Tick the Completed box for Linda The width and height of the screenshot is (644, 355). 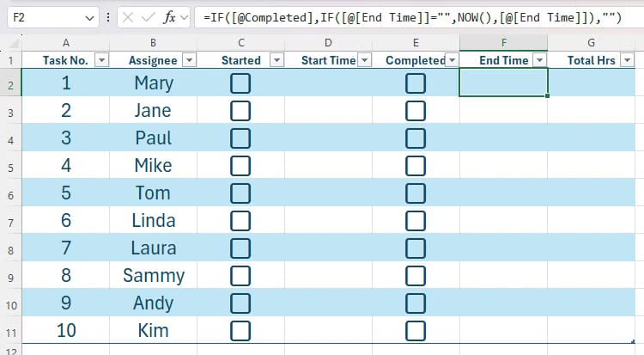[416, 221]
